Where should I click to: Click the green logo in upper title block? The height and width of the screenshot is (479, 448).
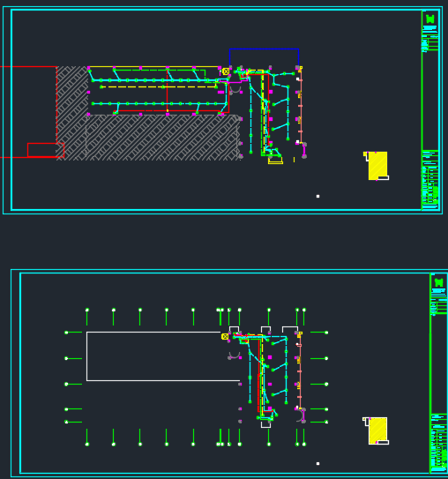click(430, 19)
